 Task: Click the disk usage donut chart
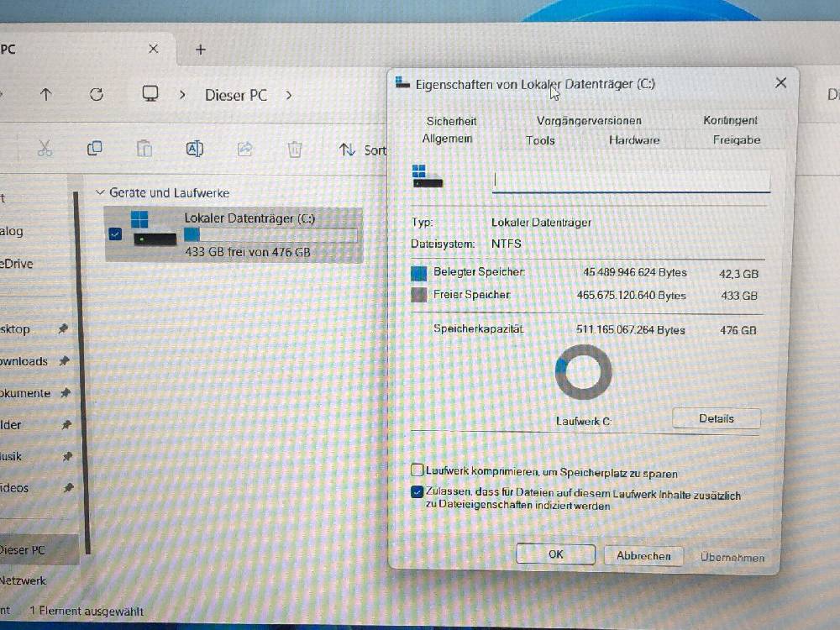pyautogui.click(x=584, y=372)
